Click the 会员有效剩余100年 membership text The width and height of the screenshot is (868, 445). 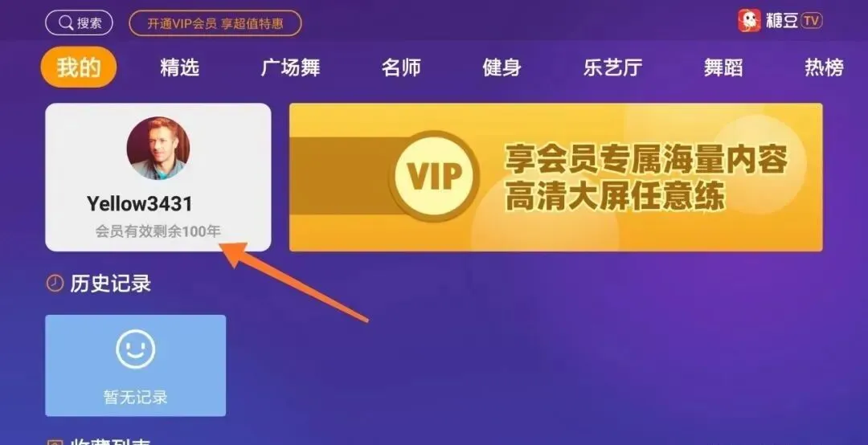tap(158, 231)
